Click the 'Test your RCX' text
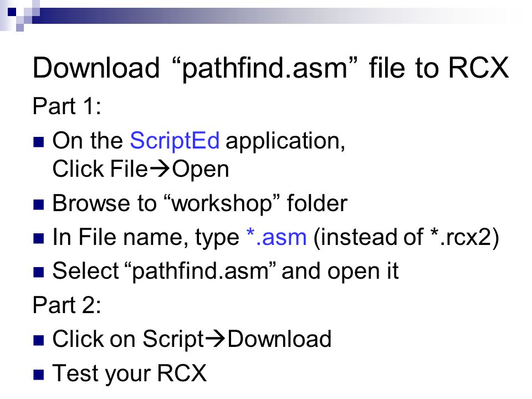Viewport: 532px width, 399px height. [x=130, y=373]
